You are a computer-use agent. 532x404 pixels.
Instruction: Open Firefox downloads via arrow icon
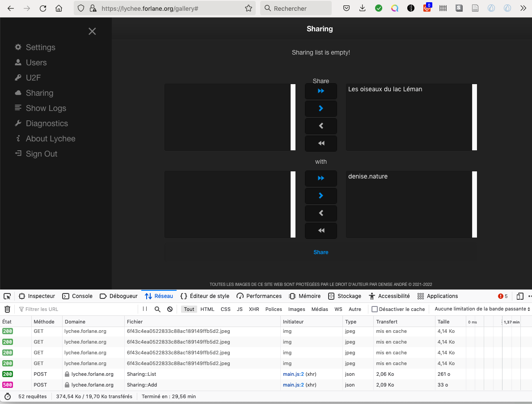(362, 8)
